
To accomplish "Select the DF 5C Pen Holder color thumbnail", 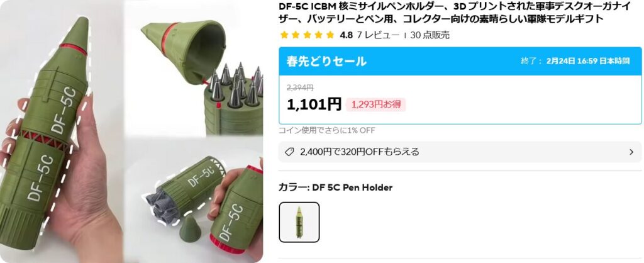I will click(299, 222).
